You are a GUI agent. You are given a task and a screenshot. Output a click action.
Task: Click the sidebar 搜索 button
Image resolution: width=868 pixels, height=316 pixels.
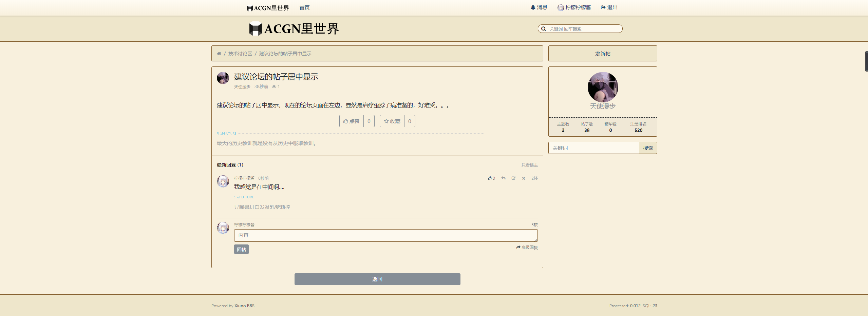tap(648, 148)
